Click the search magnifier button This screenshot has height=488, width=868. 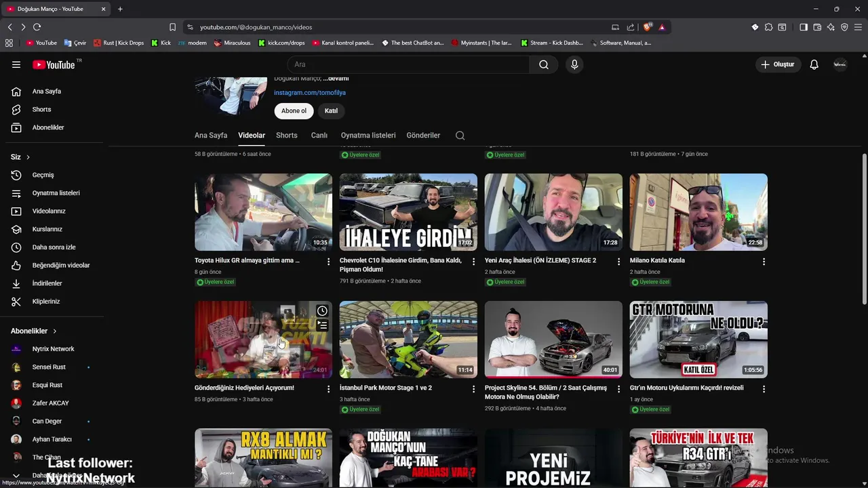544,64
